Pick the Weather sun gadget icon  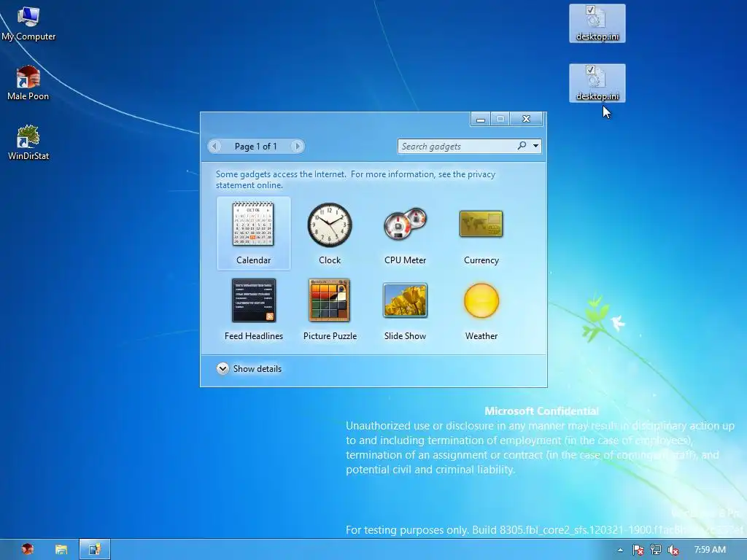pos(481,300)
